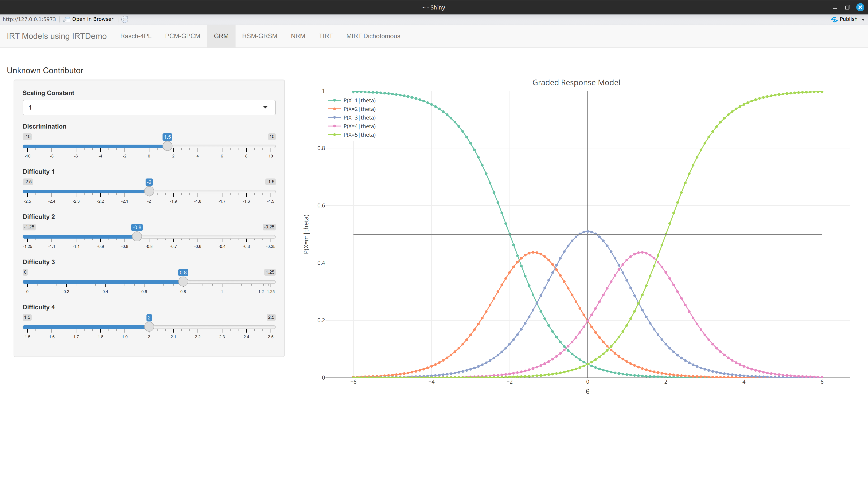Toggle P(X=3|theta) legend entry

pos(352,117)
